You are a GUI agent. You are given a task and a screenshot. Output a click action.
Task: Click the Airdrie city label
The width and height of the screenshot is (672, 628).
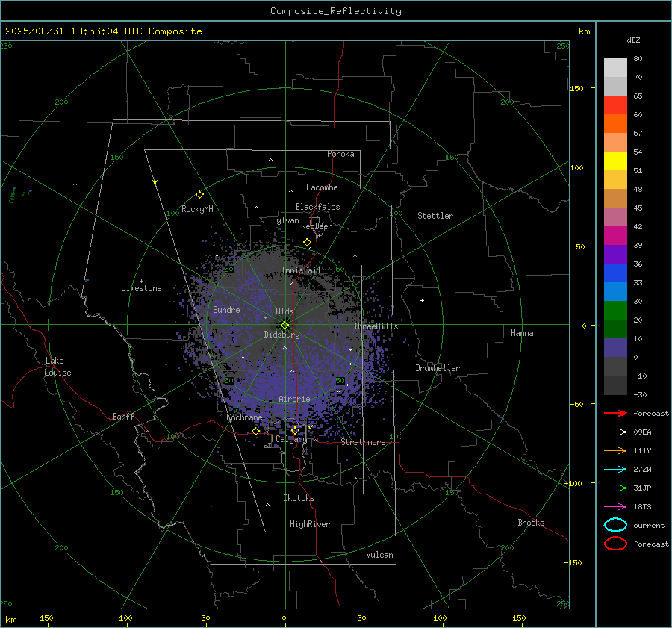tap(294, 399)
